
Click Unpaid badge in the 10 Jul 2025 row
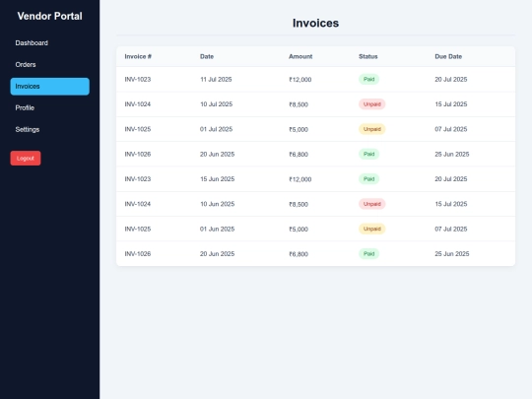click(371, 104)
